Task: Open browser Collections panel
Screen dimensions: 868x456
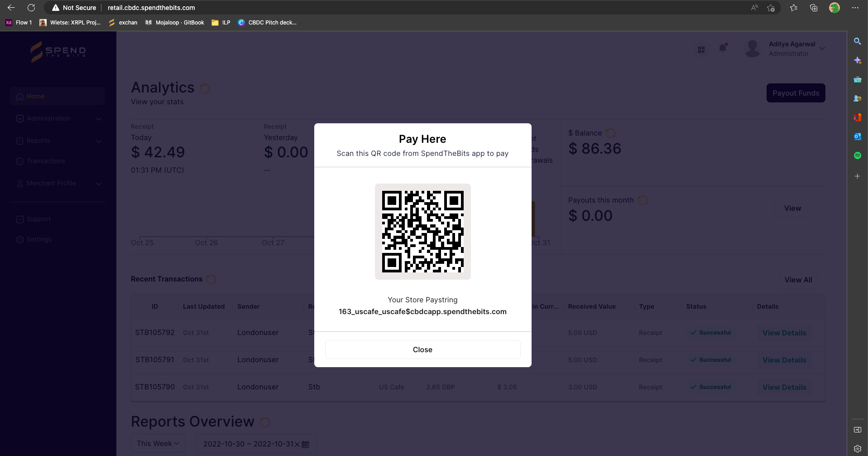Action: [x=814, y=8]
